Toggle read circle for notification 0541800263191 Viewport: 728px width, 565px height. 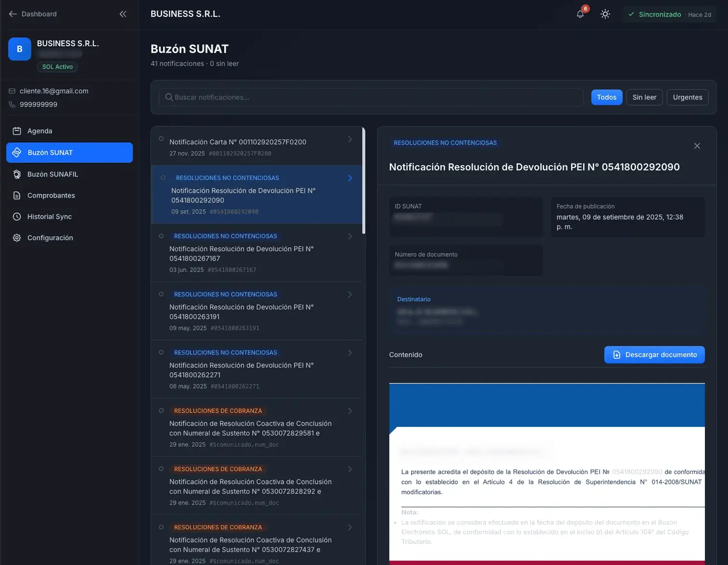[x=161, y=294]
